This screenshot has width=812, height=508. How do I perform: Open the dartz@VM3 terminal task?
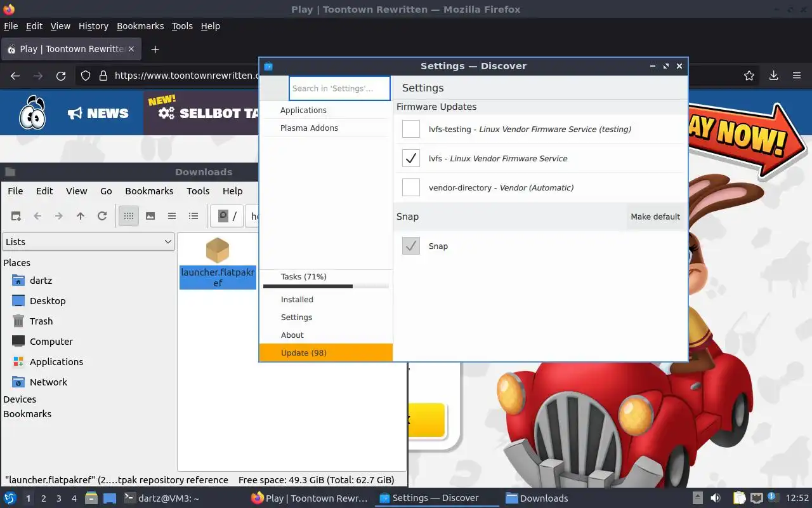pyautogui.click(x=161, y=498)
